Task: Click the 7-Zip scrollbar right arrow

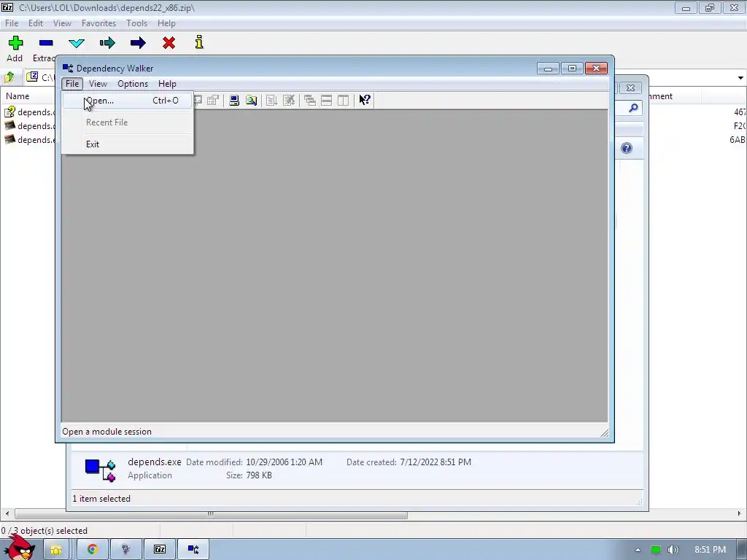Action: point(740,514)
